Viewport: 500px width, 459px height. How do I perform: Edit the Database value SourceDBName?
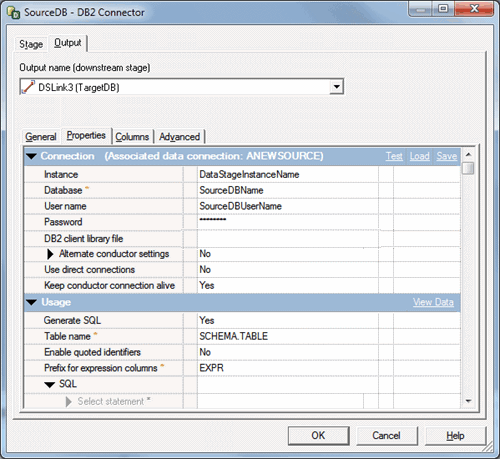coord(288,190)
